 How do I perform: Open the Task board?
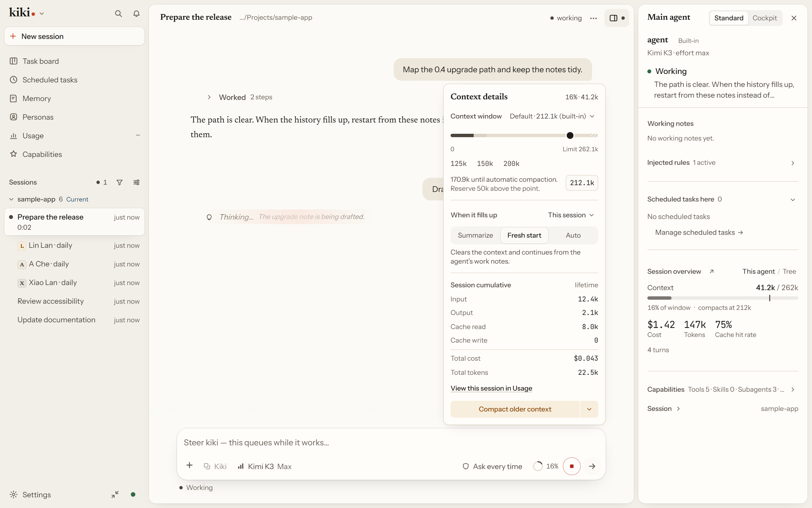(x=74, y=61)
